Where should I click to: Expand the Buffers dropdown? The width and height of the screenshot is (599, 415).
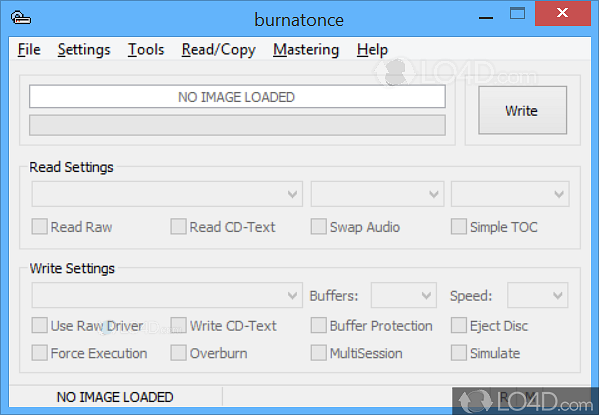403,295
